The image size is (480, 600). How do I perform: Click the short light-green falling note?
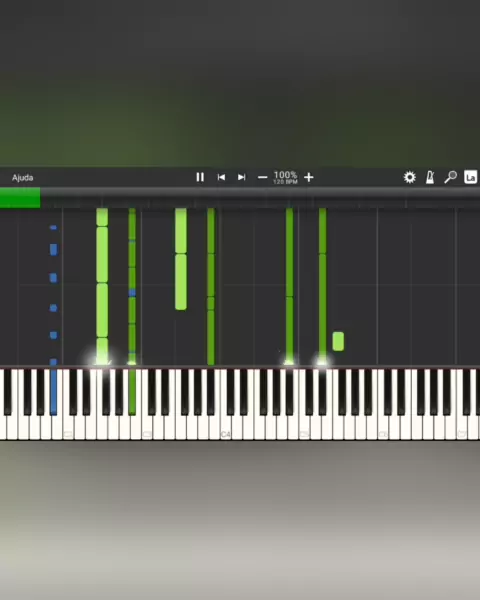(338, 341)
